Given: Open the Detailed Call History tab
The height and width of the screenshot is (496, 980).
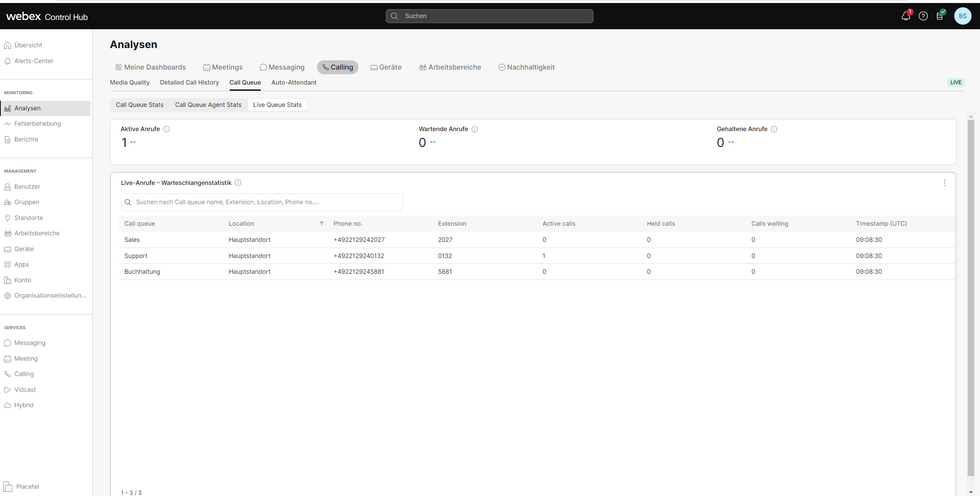Looking at the screenshot, I should 189,83.
